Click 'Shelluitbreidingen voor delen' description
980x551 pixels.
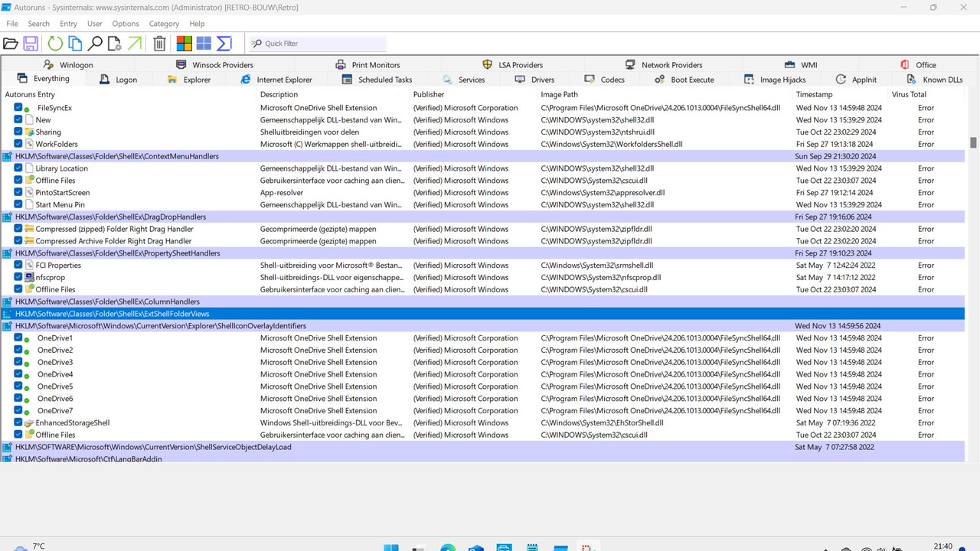pyautogui.click(x=309, y=132)
